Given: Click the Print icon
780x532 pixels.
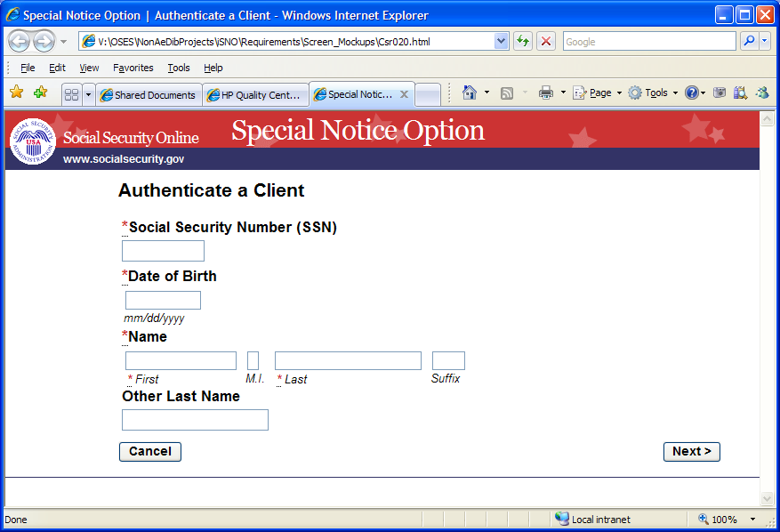Looking at the screenshot, I should click(x=546, y=93).
